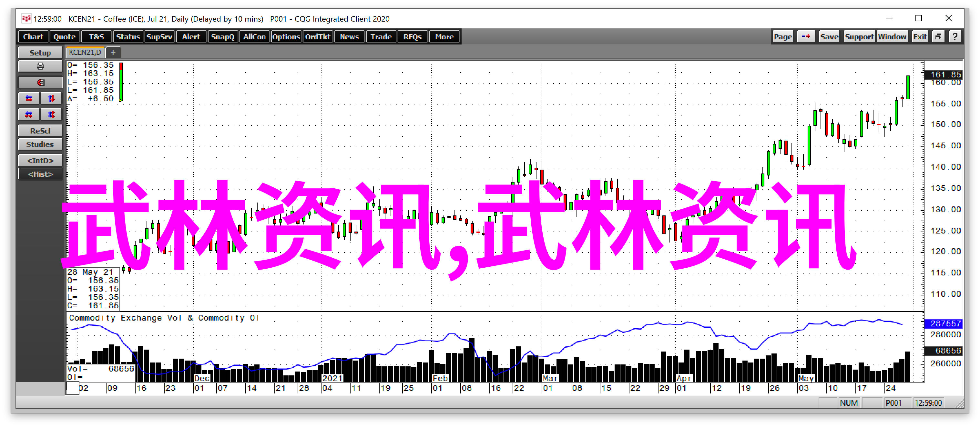Select the KCEN21,D chart tab
This screenshot has height=427, width=980.
pyautogui.click(x=85, y=53)
